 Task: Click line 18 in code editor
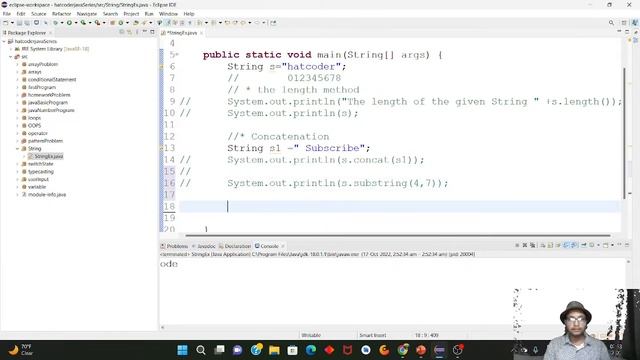click(399, 207)
